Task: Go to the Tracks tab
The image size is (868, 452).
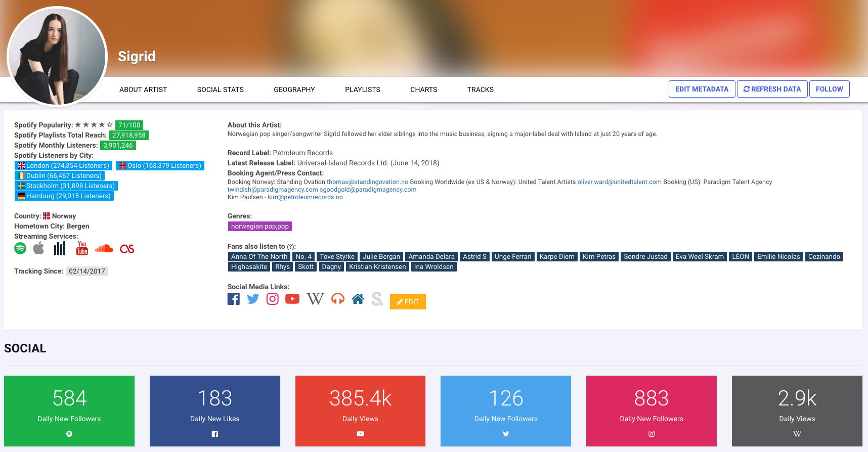Action: pyautogui.click(x=481, y=89)
